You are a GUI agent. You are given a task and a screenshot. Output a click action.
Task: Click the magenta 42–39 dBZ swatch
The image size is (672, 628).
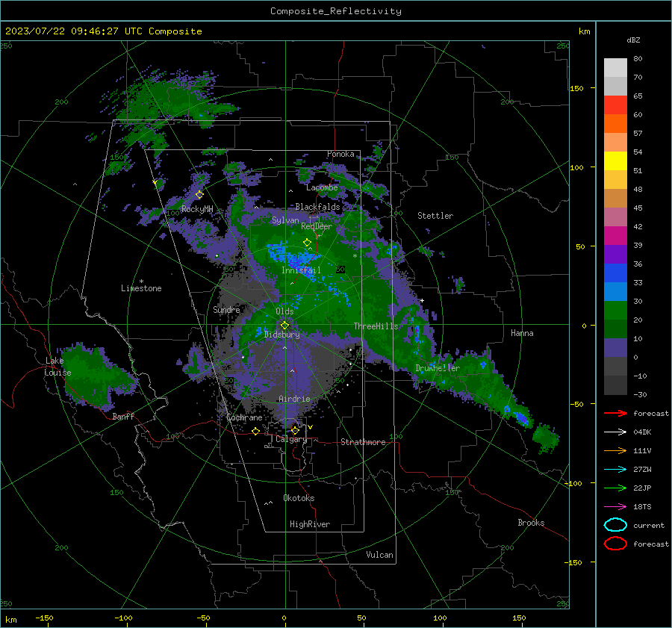pyautogui.click(x=615, y=235)
